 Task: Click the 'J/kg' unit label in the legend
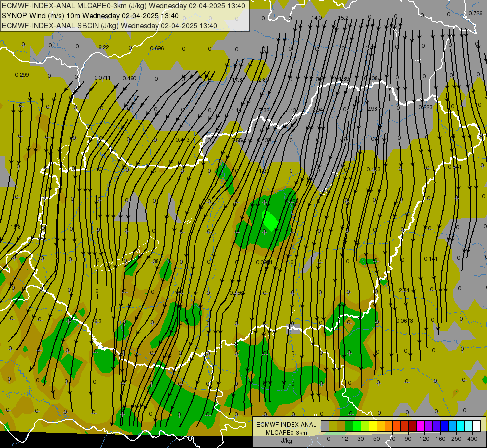tap(287, 441)
